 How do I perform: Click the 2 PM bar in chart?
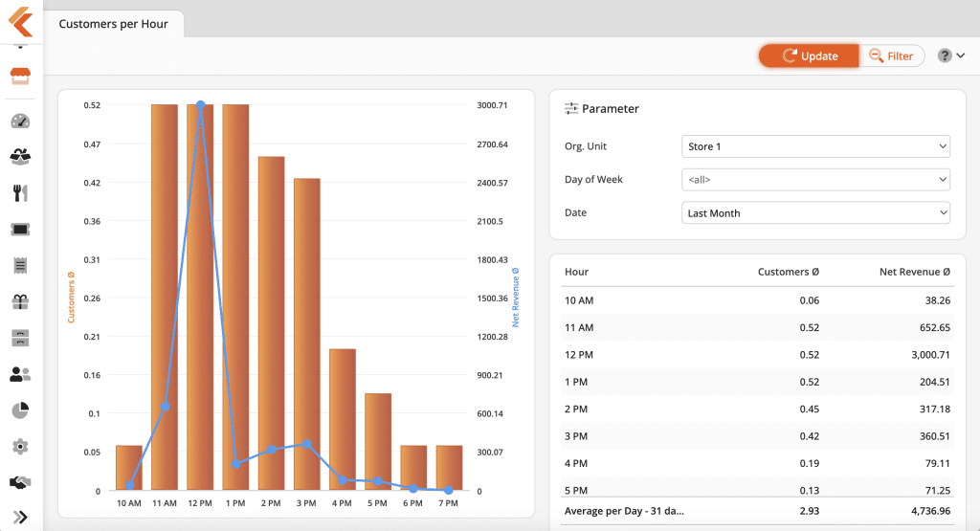point(271,323)
